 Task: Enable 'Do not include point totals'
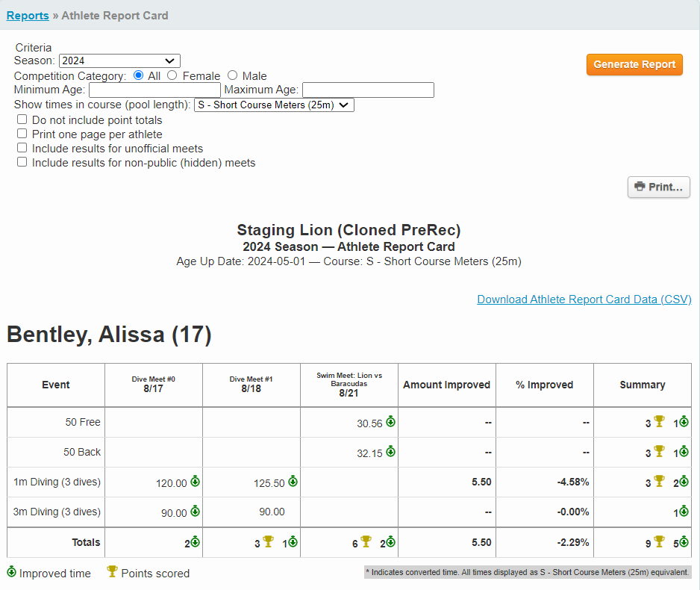tap(22, 119)
